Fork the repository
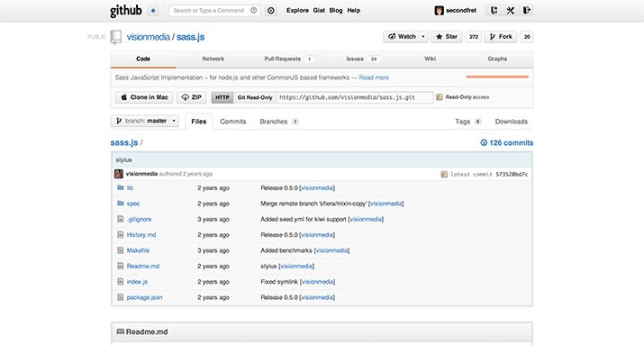 point(501,37)
